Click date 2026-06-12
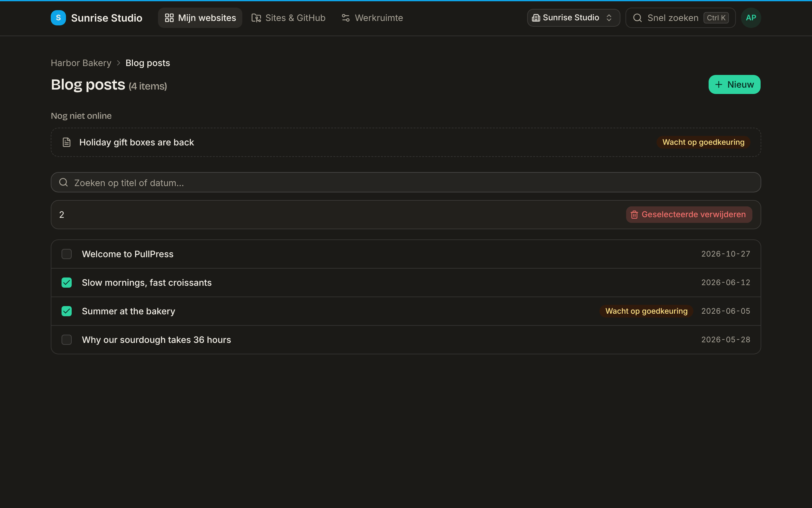 [x=725, y=283]
